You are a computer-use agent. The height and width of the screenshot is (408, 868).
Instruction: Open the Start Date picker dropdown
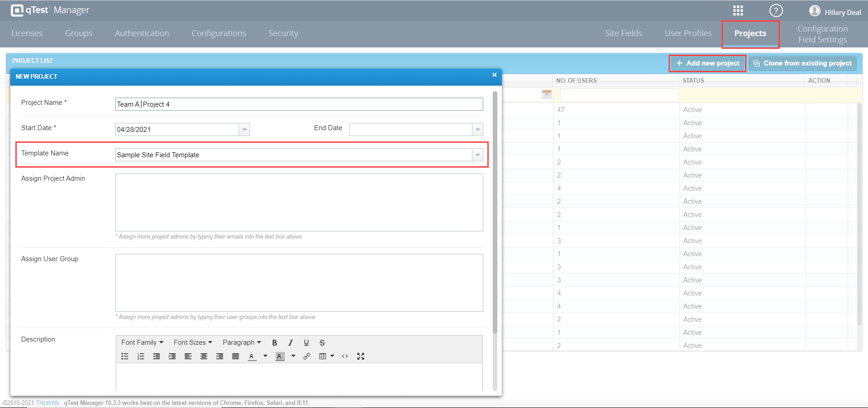point(244,130)
